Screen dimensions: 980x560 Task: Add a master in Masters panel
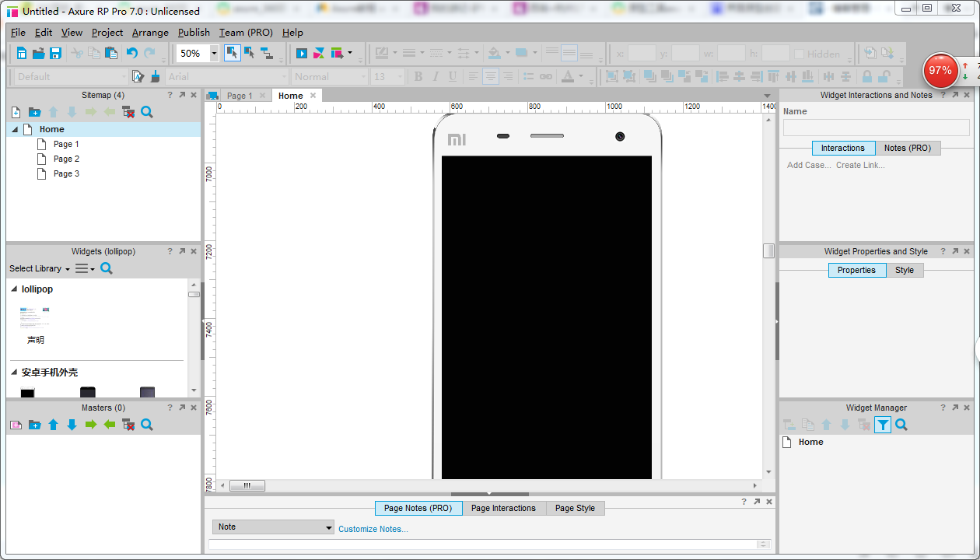[x=16, y=425]
